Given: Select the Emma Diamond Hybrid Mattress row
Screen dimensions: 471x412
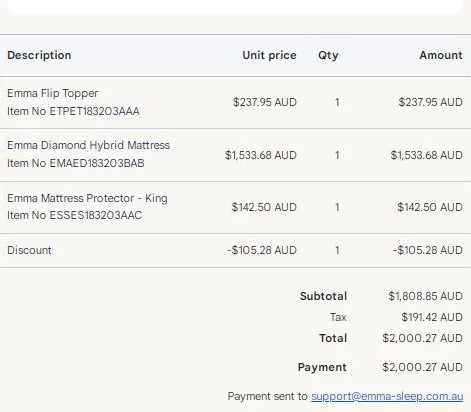Looking at the screenshot, I should [x=235, y=155].
